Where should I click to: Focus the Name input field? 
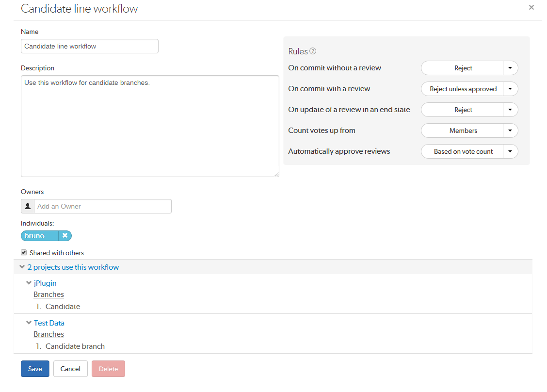click(90, 46)
